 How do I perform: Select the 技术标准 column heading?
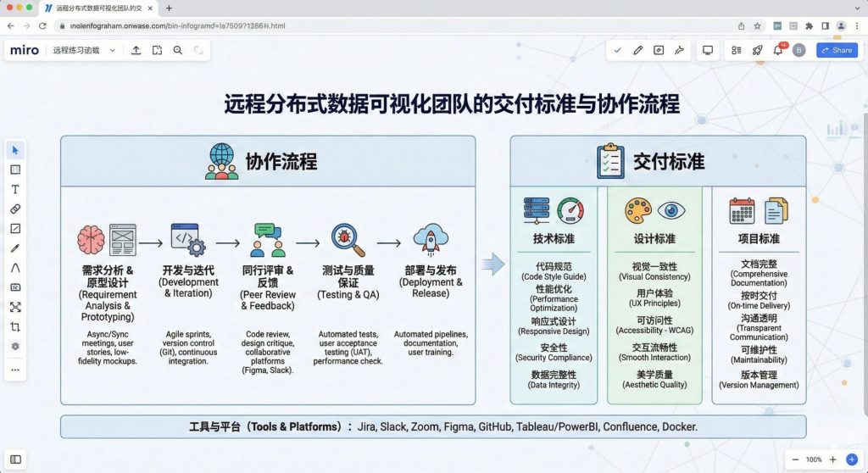(x=554, y=239)
